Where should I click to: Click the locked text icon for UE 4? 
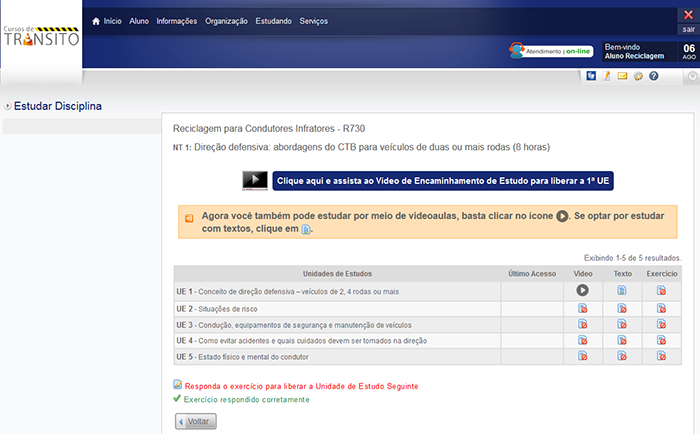click(622, 341)
